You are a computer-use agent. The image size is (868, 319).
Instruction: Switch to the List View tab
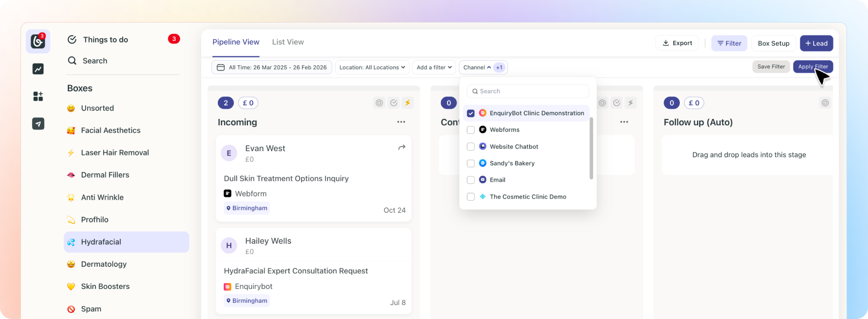click(x=288, y=42)
